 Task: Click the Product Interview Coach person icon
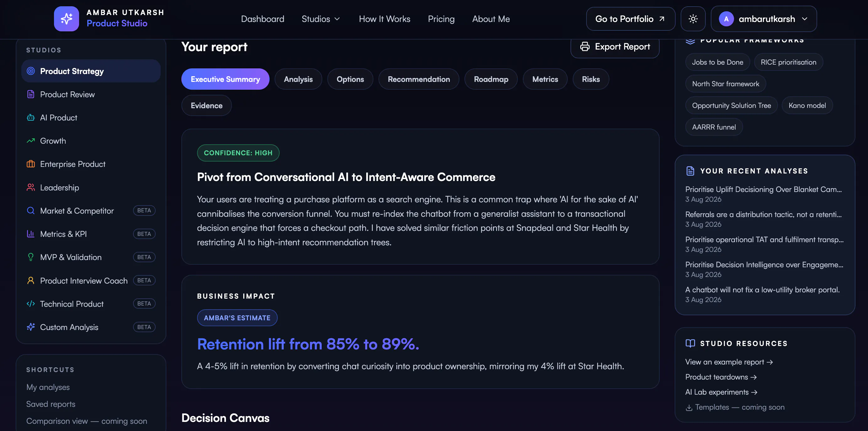pos(31,280)
